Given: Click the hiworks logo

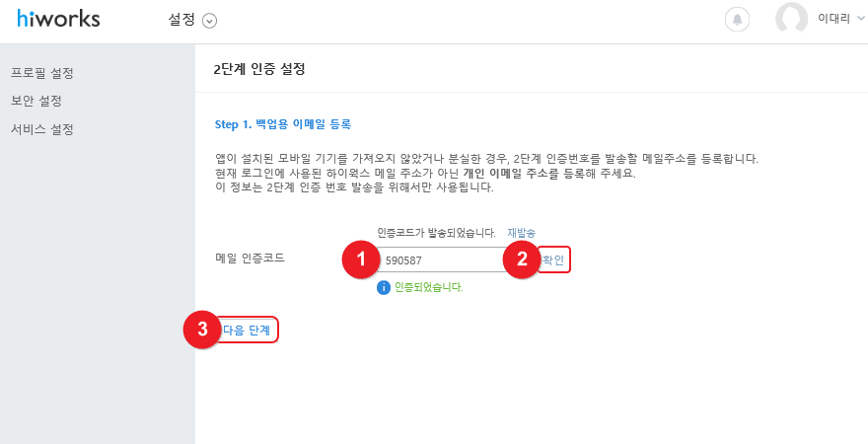Looking at the screenshot, I should pos(58,19).
